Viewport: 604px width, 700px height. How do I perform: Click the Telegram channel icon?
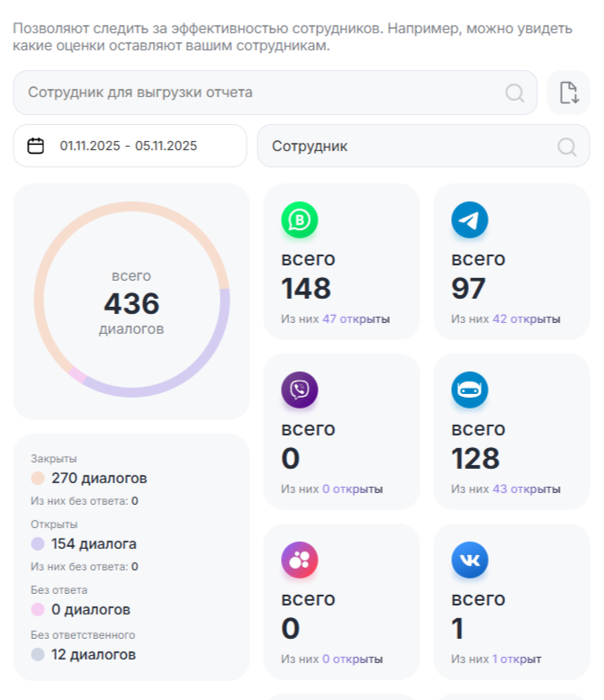[470, 220]
